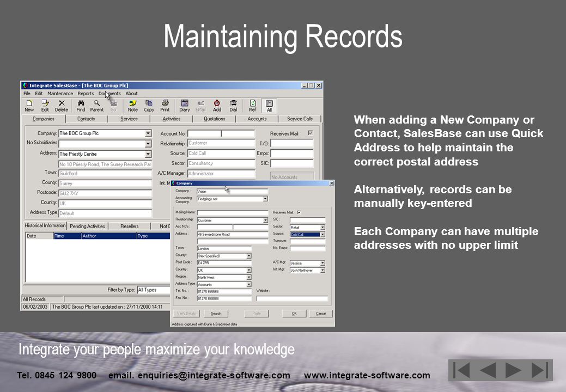Expand the Int. Mgr Josh Northover dropdown
The height and width of the screenshot is (392, 566).
coord(322,270)
